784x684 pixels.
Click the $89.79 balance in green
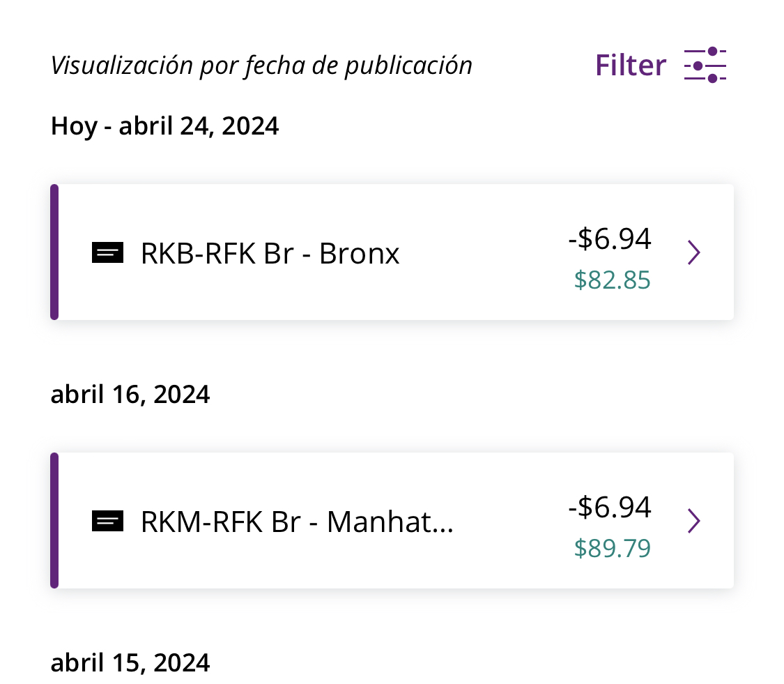tap(612, 548)
